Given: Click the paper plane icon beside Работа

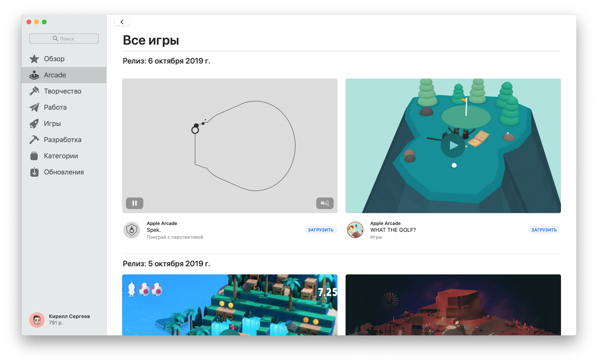Looking at the screenshot, I should point(34,107).
